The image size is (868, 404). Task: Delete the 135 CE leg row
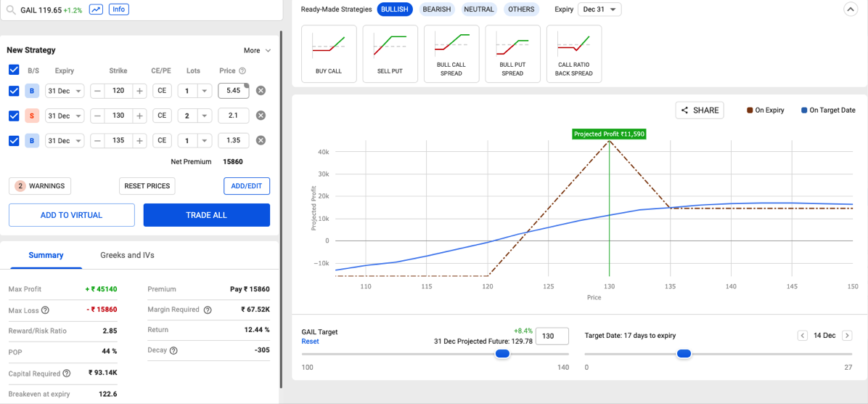(261, 140)
